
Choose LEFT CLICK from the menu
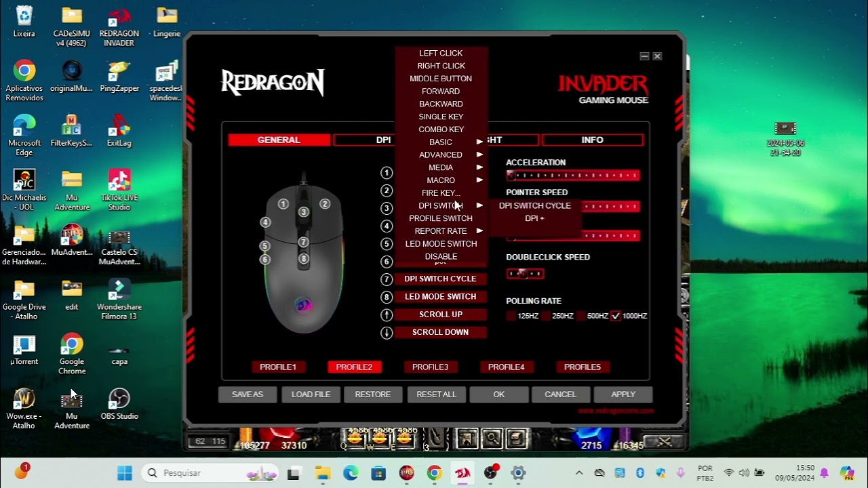[x=441, y=54]
